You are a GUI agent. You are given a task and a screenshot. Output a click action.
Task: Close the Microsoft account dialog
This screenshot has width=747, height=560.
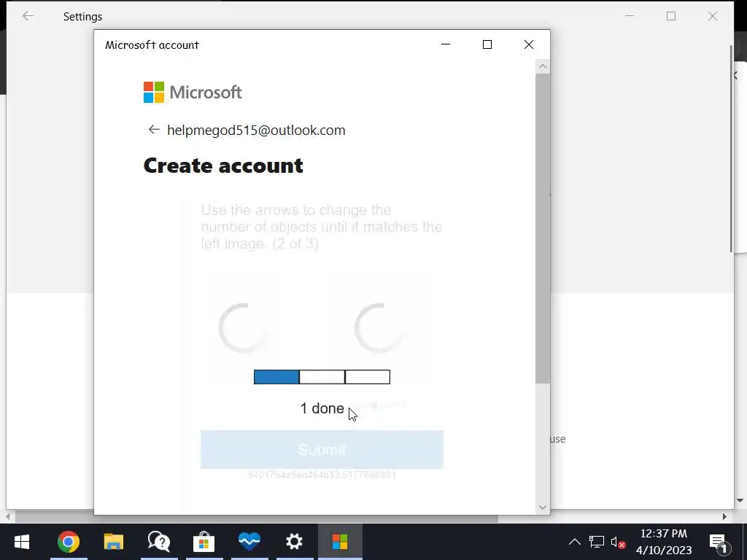click(529, 44)
